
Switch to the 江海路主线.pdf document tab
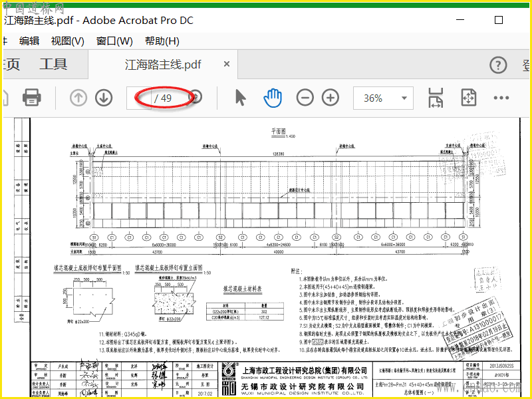coord(163,64)
